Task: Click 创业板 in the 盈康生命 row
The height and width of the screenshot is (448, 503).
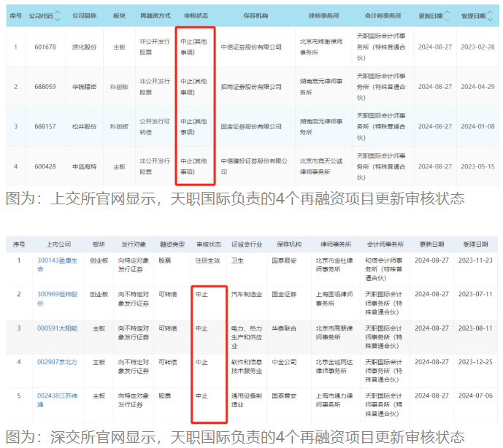Action: 99,260
